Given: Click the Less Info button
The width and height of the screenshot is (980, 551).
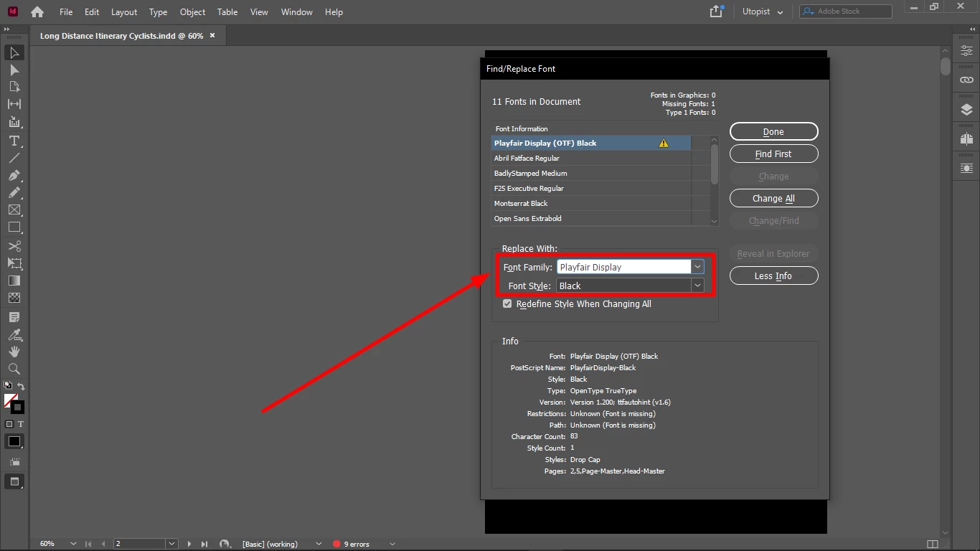Looking at the screenshot, I should (773, 276).
